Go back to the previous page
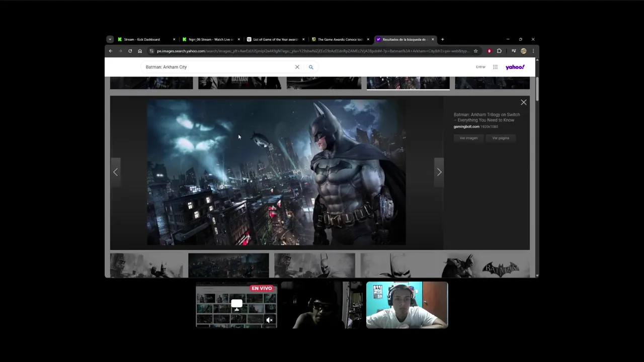The height and width of the screenshot is (362, 644). pyautogui.click(x=111, y=51)
